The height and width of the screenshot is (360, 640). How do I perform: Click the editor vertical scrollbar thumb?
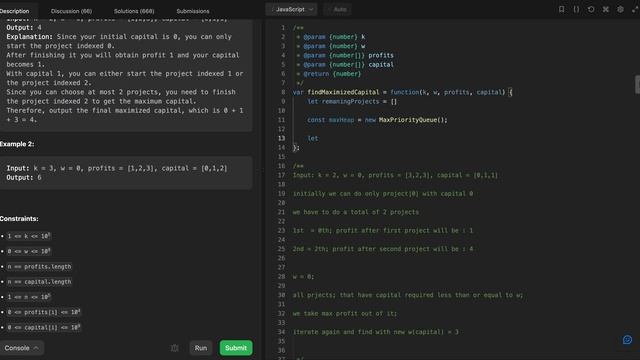(637, 84)
